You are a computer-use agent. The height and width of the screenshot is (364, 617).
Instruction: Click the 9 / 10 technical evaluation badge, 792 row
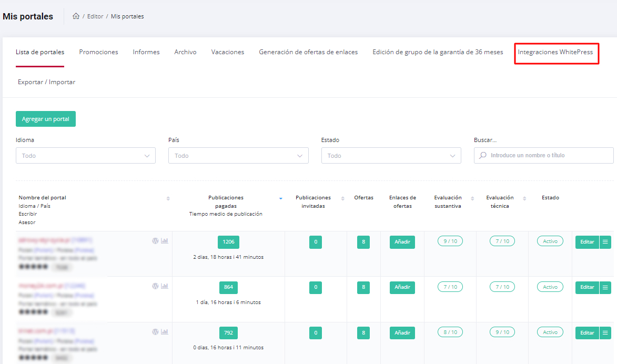[502, 332]
